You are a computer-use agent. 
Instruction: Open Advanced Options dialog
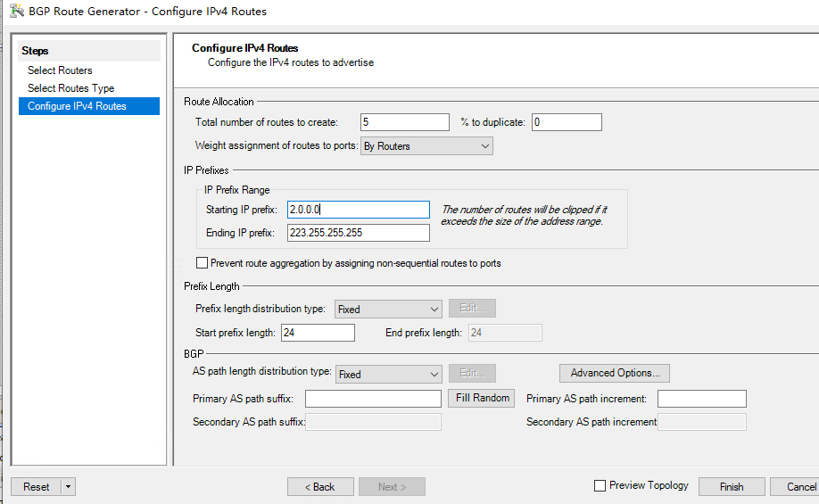[615, 373]
